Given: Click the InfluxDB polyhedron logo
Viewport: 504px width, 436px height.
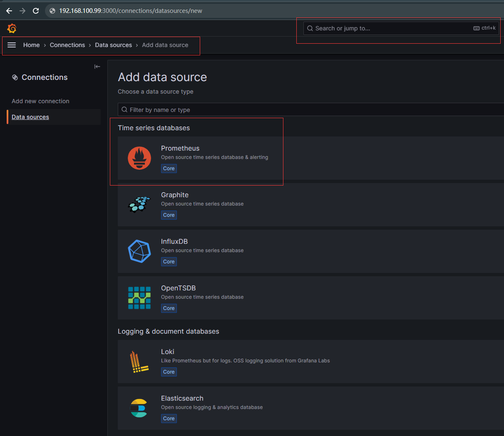Looking at the screenshot, I should click(139, 251).
